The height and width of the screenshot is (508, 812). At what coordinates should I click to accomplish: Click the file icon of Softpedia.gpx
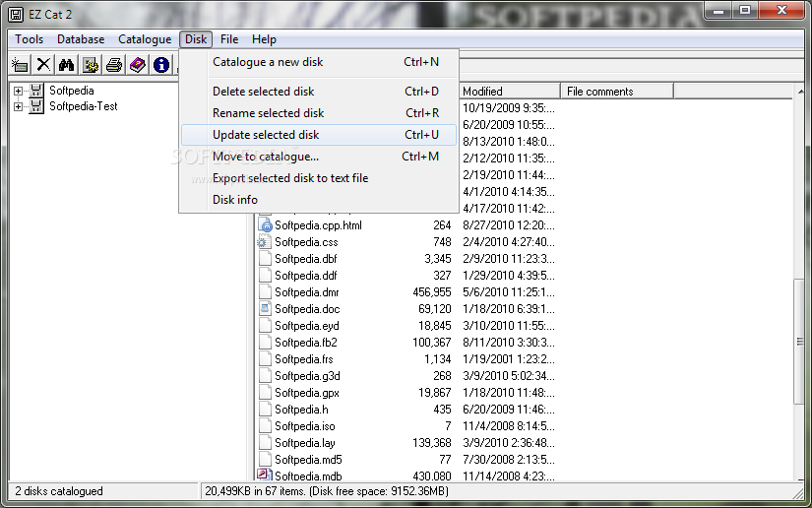tap(265, 393)
